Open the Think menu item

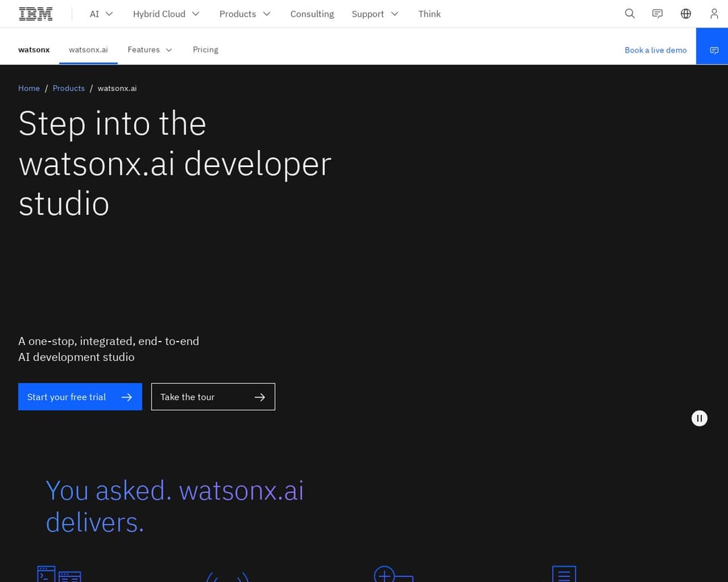click(x=429, y=14)
